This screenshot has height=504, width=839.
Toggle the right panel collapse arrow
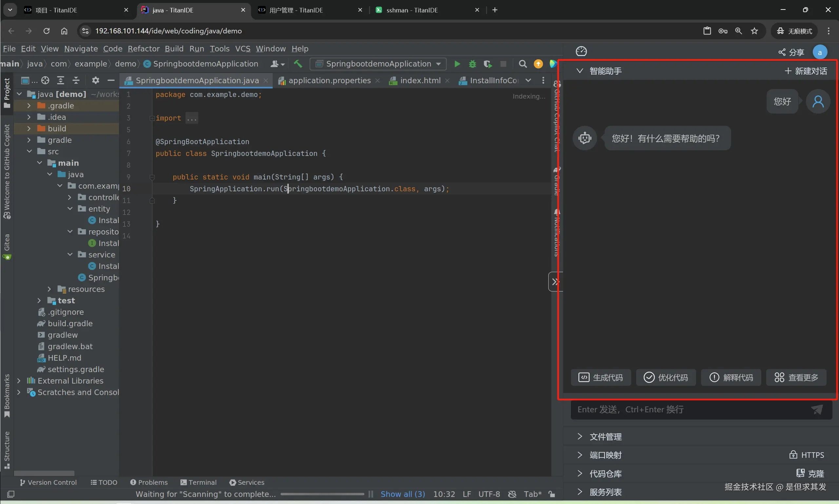pyautogui.click(x=555, y=282)
